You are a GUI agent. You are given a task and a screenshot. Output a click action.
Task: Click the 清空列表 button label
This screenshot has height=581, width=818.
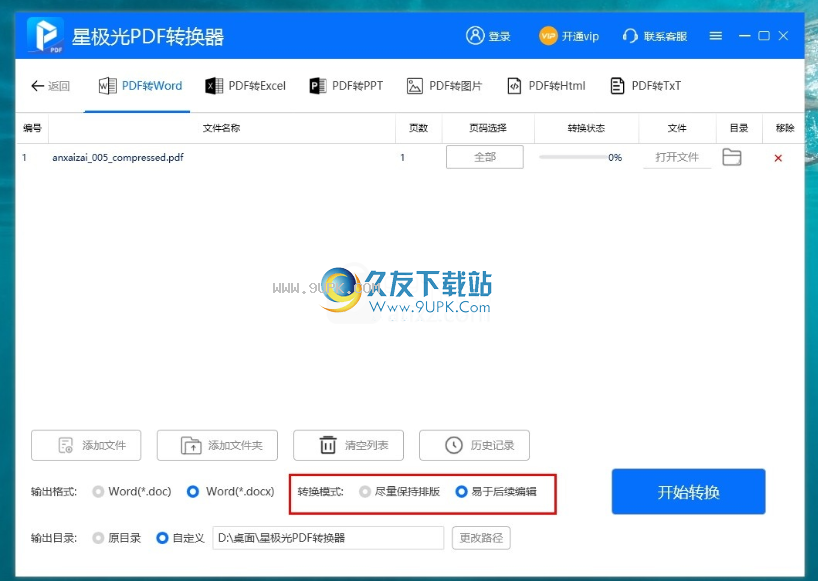click(x=366, y=445)
